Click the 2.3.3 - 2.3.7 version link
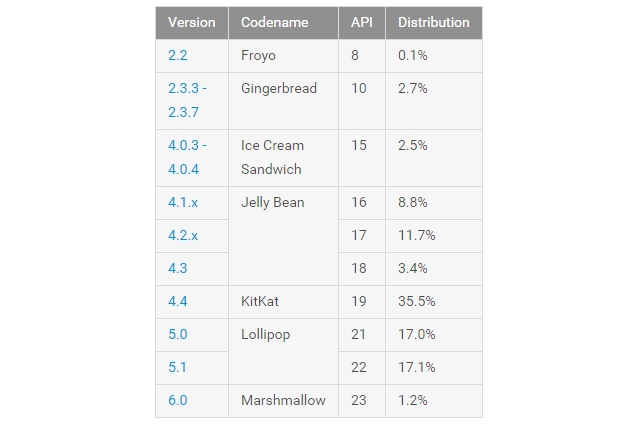640x427 pixels. 187,100
